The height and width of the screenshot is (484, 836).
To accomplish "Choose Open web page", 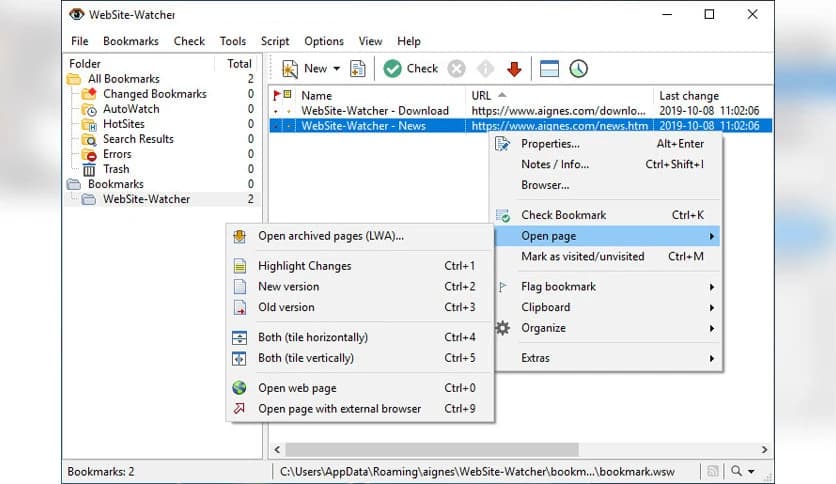I will click(x=360, y=388).
